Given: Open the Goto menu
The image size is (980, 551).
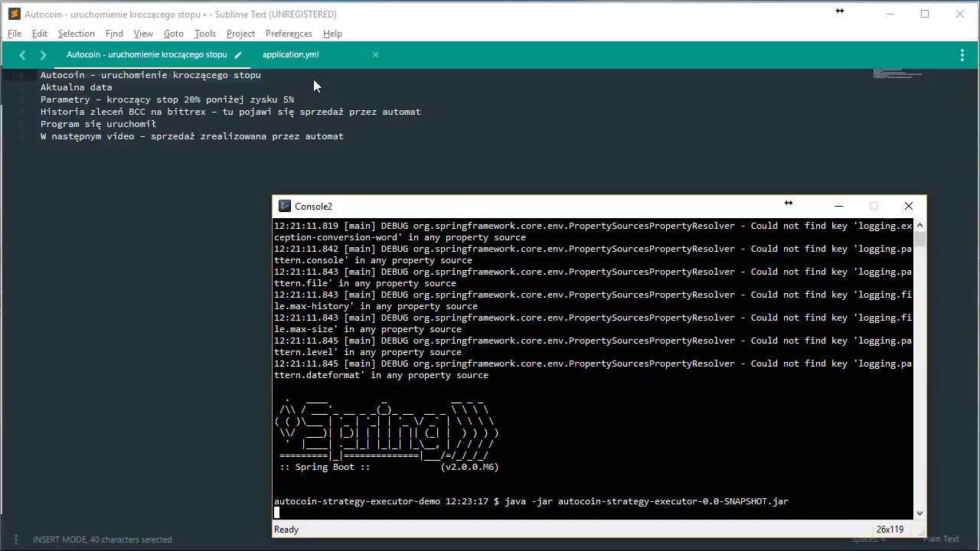Looking at the screenshot, I should point(174,34).
